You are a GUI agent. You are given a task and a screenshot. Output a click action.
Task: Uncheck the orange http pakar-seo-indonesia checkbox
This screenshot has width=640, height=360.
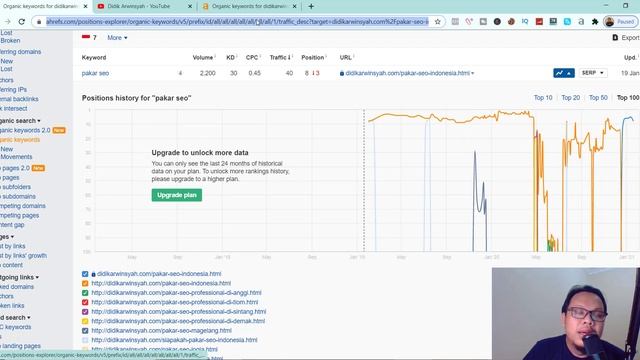click(x=85, y=283)
